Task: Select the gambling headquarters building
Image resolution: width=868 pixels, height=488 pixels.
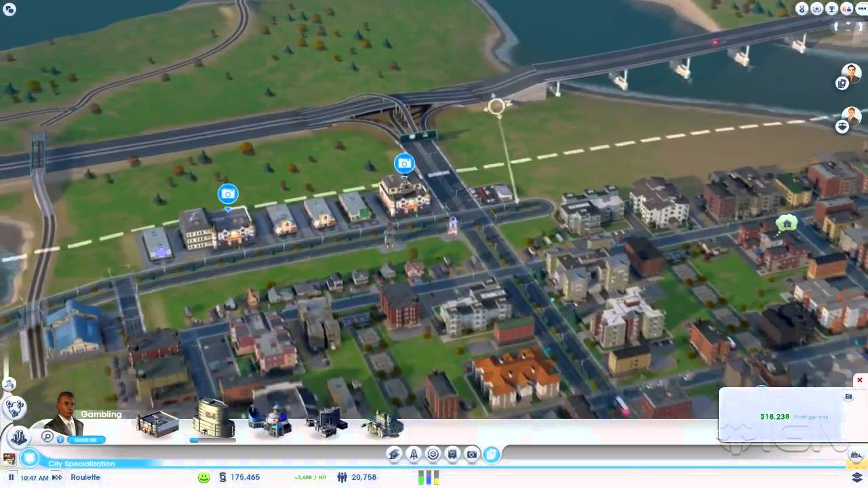Action: (x=383, y=424)
